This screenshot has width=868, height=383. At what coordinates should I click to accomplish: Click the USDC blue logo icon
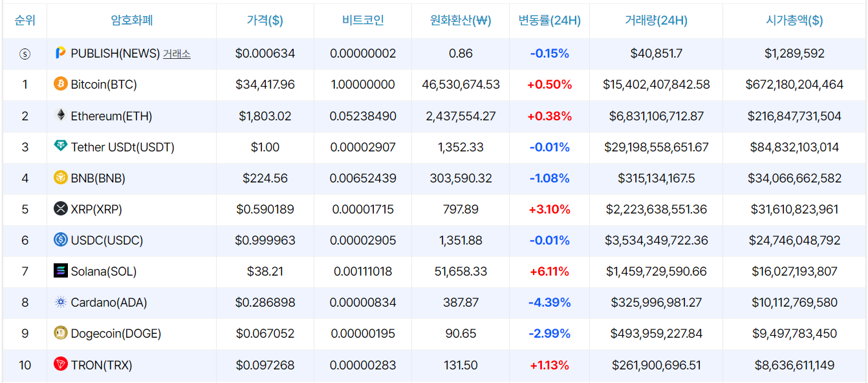(60, 240)
